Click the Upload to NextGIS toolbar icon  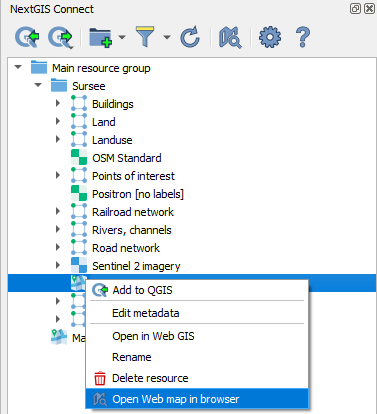pyautogui.click(x=60, y=37)
